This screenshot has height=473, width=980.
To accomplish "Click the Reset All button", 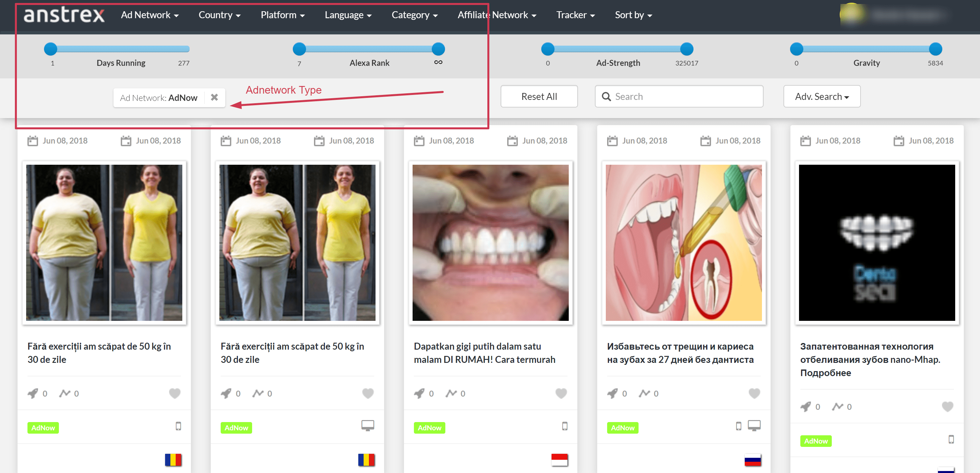I will [x=539, y=96].
